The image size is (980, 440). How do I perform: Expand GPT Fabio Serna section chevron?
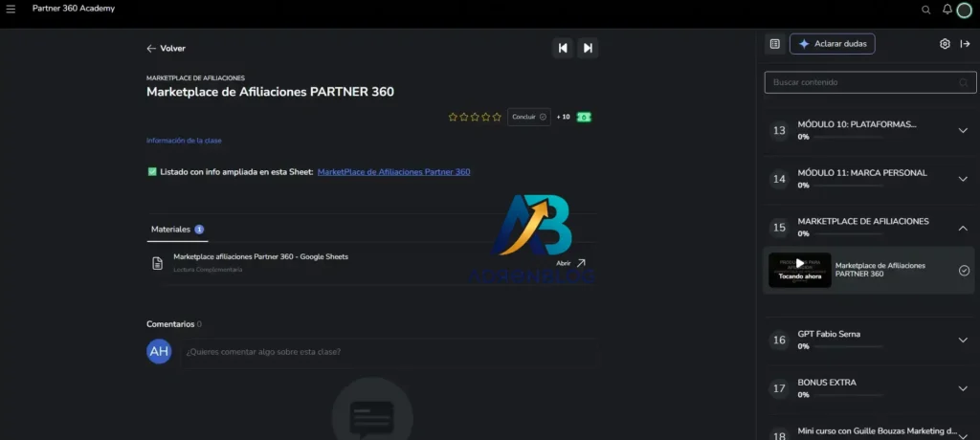[963, 340]
